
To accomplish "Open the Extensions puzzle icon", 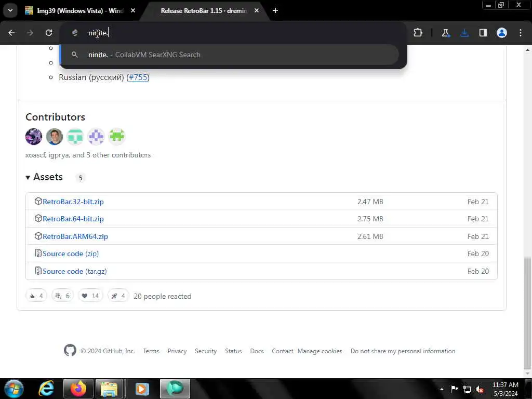I will [x=418, y=33].
